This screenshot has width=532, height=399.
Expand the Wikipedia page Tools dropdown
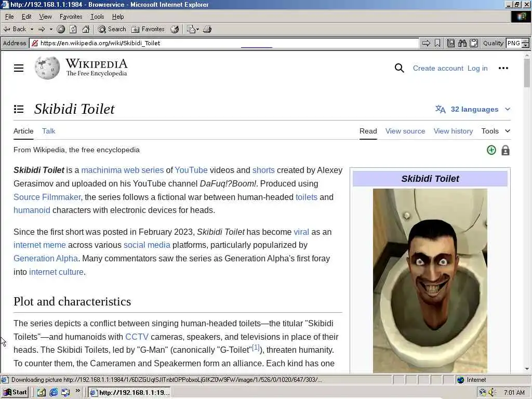496,131
